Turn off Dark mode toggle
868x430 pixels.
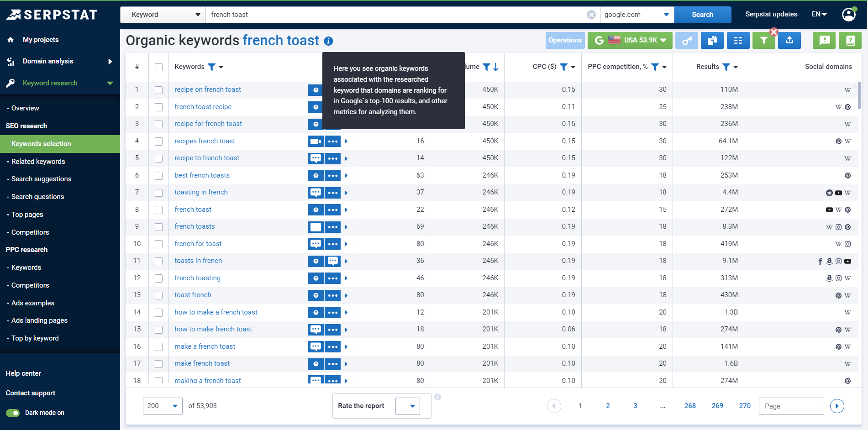point(13,413)
